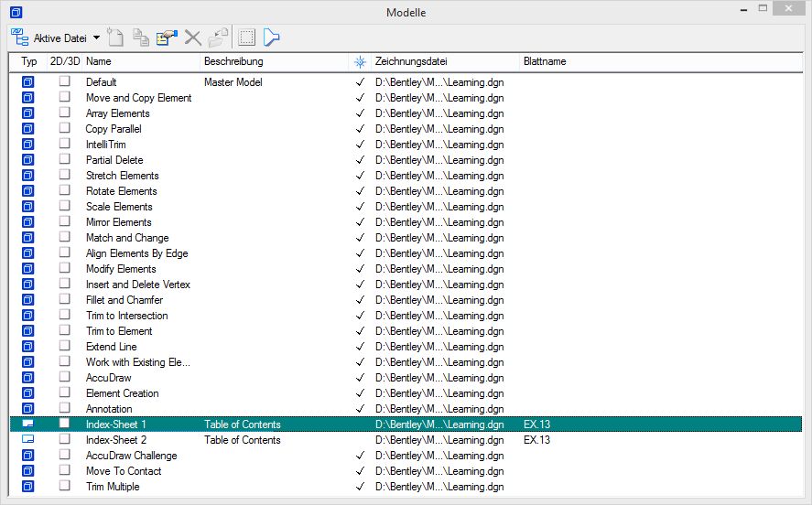Click design model icon of Fillet and Chamfer row
The width and height of the screenshot is (812, 505).
point(28,299)
